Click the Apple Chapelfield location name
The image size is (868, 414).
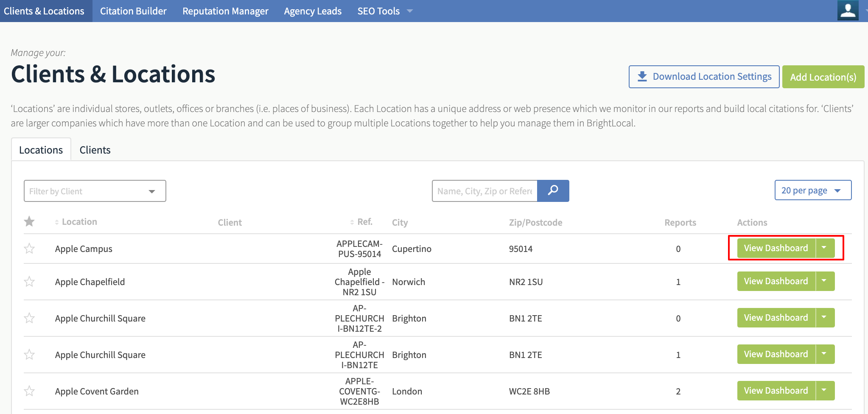[x=90, y=282]
